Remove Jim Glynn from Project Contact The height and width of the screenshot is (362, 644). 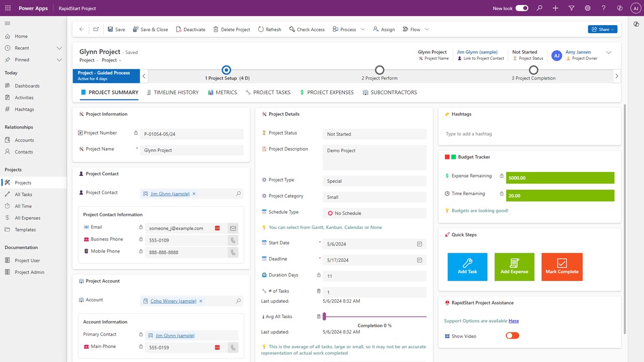(194, 194)
